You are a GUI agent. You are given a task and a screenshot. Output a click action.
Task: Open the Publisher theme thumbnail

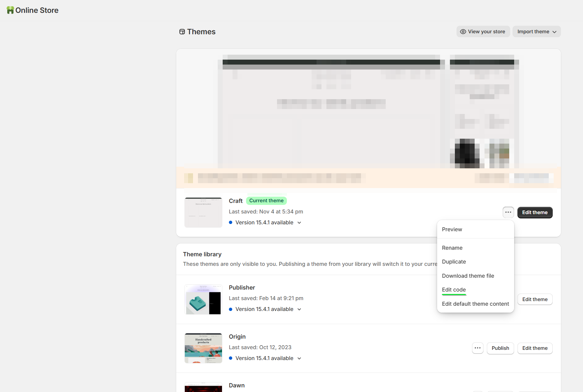(x=203, y=299)
